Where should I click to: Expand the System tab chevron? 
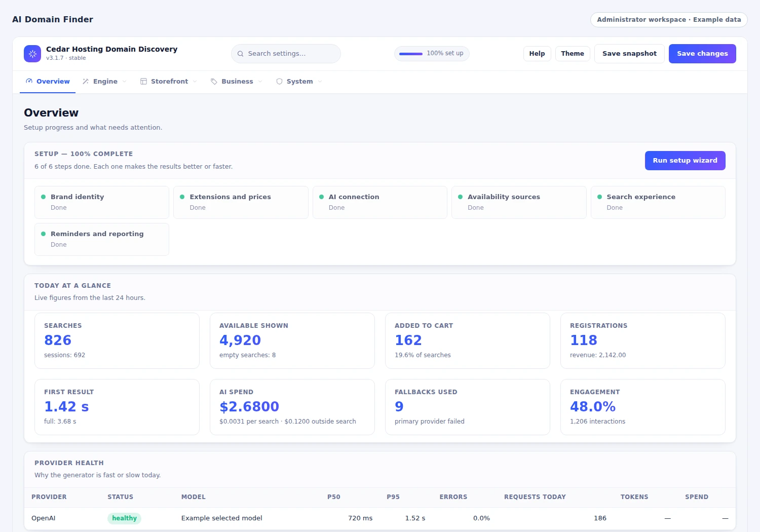tap(320, 81)
